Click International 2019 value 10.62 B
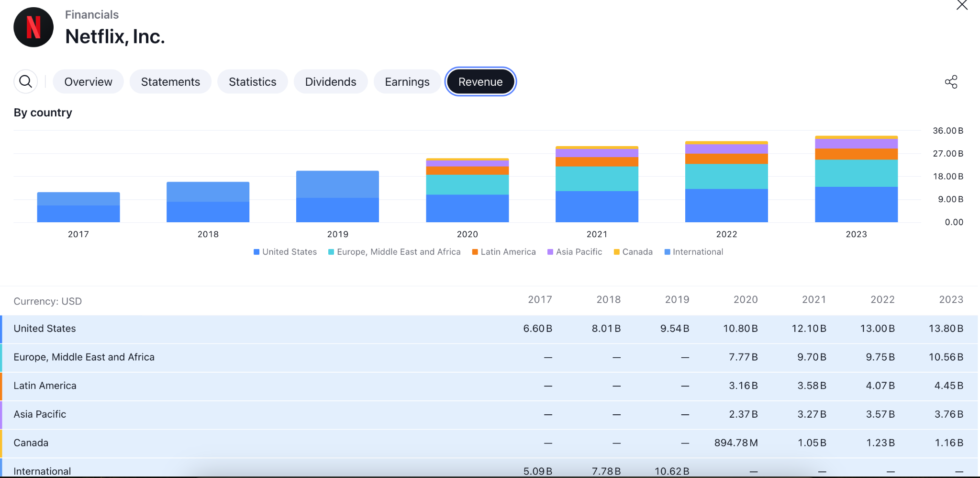Image resolution: width=980 pixels, height=478 pixels. tap(672, 471)
